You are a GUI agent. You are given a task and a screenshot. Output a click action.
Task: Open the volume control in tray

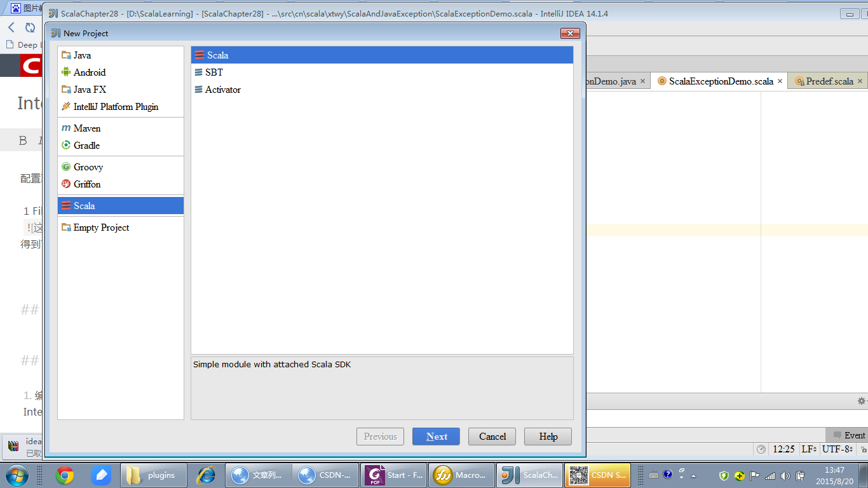(785, 475)
